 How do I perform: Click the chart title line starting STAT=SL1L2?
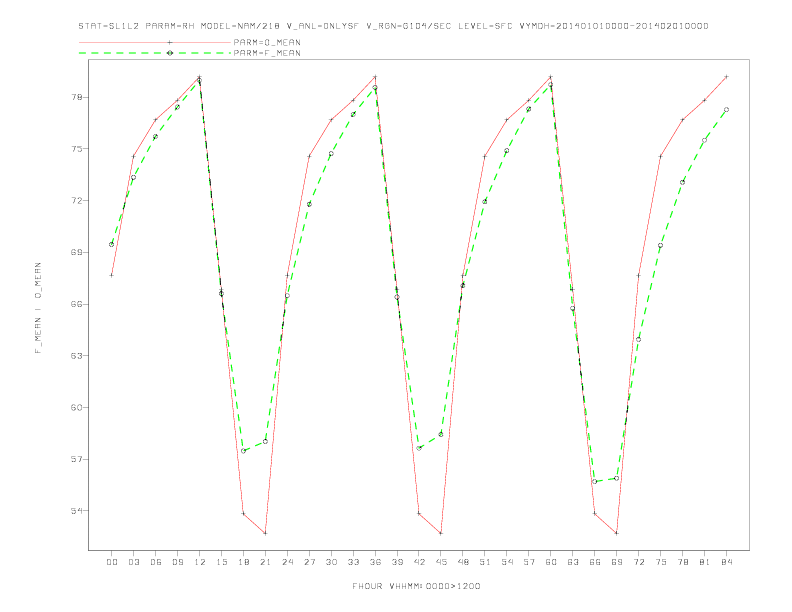pyautogui.click(x=393, y=26)
